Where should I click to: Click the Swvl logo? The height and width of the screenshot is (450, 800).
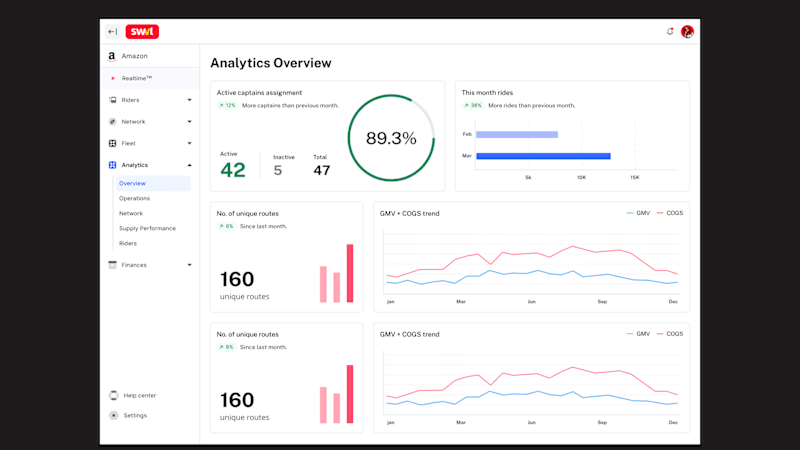click(142, 32)
